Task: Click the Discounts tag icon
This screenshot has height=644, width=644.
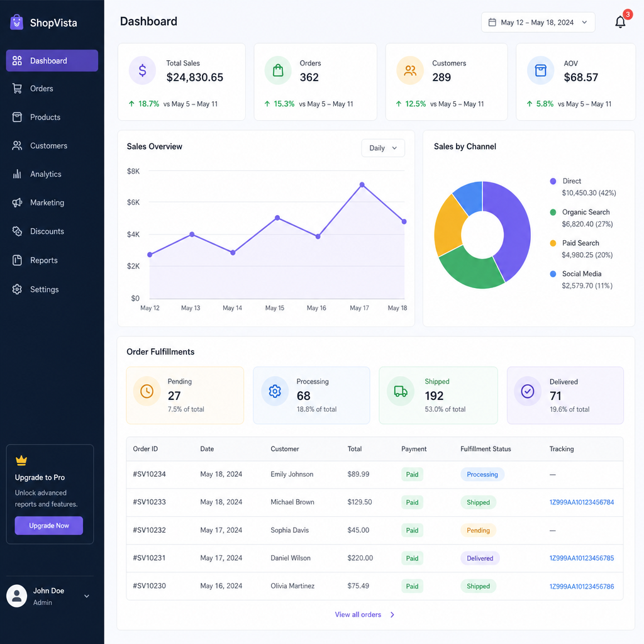Action: coord(17,231)
